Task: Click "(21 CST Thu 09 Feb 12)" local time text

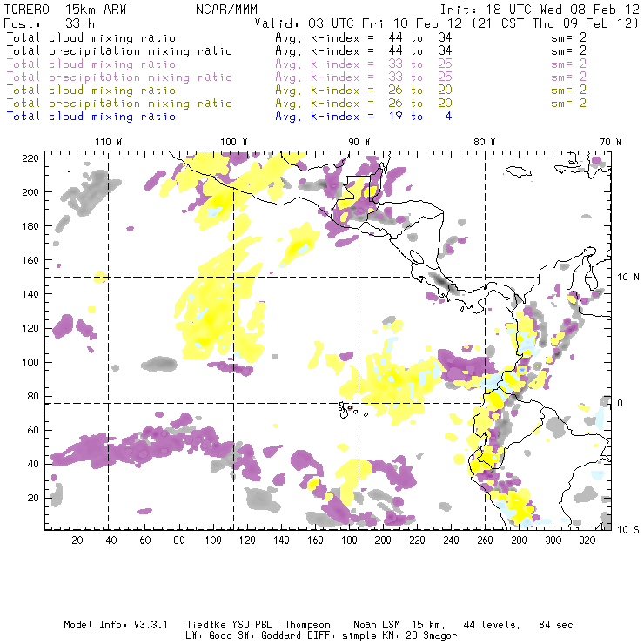Action: coord(556,23)
